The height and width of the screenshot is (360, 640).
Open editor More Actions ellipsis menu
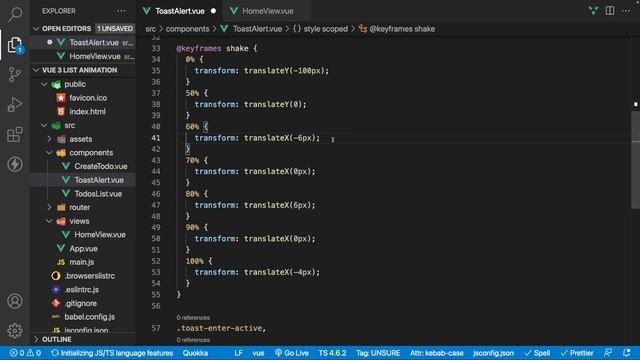click(626, 11)
